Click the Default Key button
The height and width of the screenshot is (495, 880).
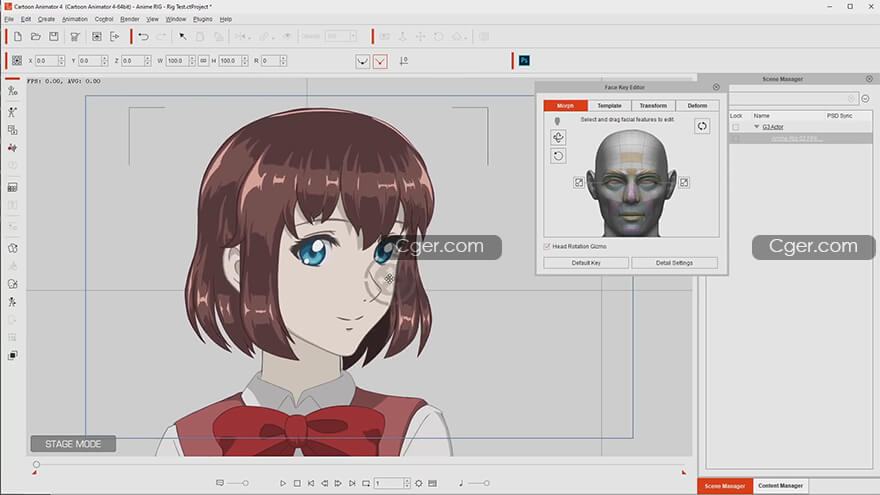point(586,263)
